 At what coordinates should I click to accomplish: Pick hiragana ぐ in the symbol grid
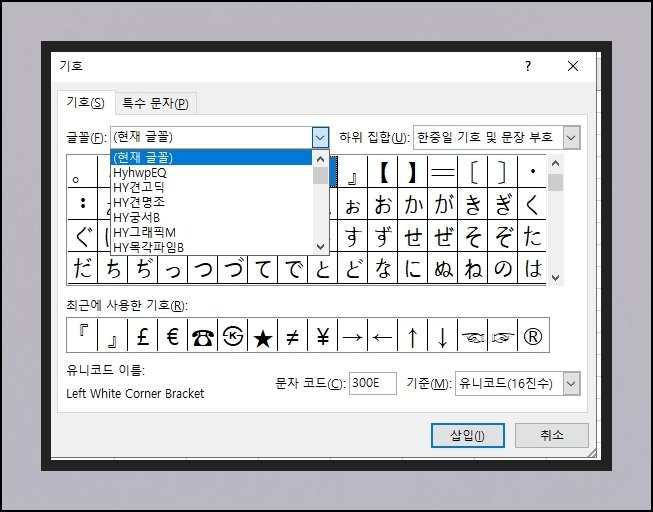[82, 236]
